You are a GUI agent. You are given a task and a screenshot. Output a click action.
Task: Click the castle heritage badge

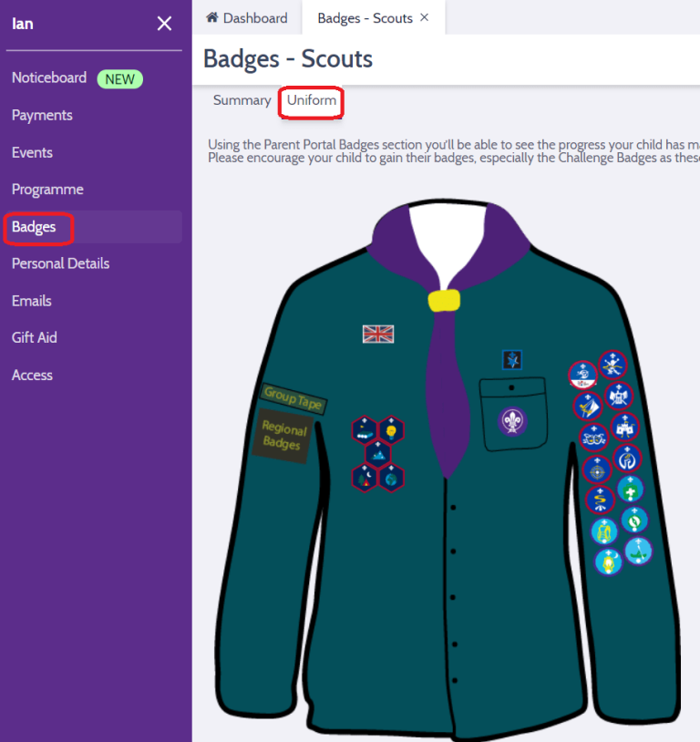coord(624,427)
